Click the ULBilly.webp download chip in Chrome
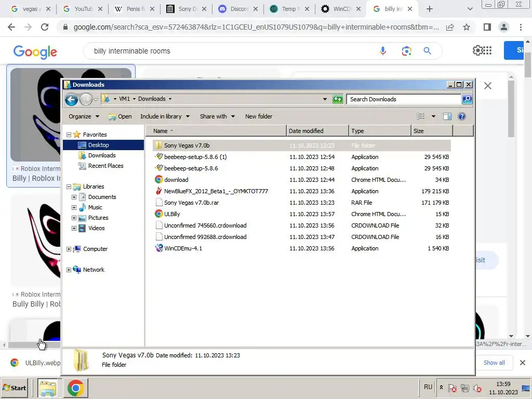The height and width of the screenshot is (399, 532). point(35,363)
